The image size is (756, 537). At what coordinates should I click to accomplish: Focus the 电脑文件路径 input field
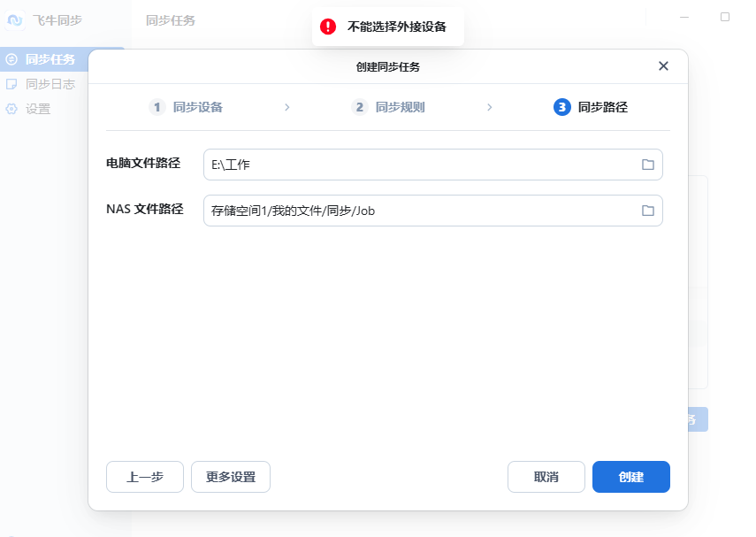433,165
